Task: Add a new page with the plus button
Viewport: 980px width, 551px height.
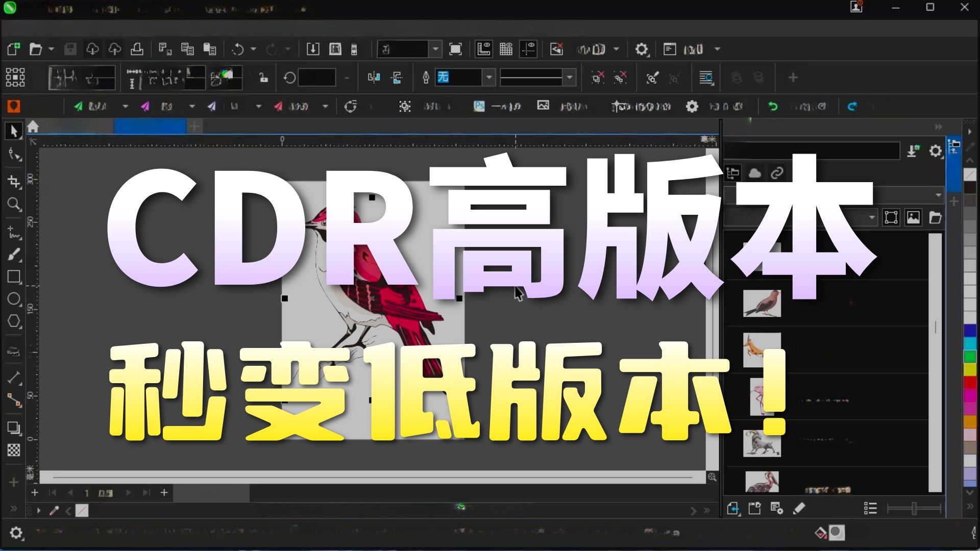Action: [164, 493]
